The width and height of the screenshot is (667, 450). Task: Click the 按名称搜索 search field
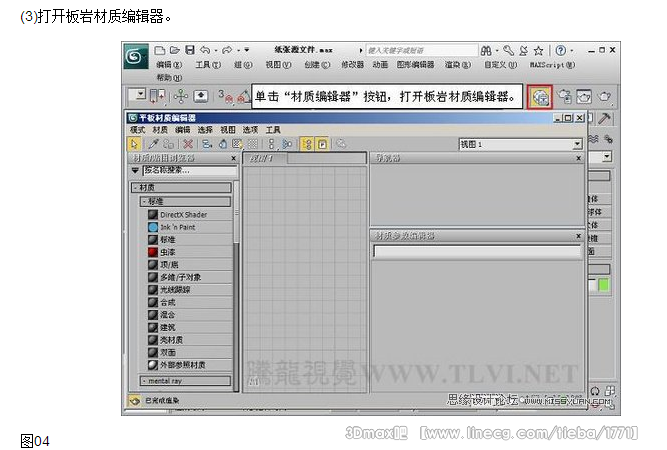pyautogui.click(x=190, y=171)
